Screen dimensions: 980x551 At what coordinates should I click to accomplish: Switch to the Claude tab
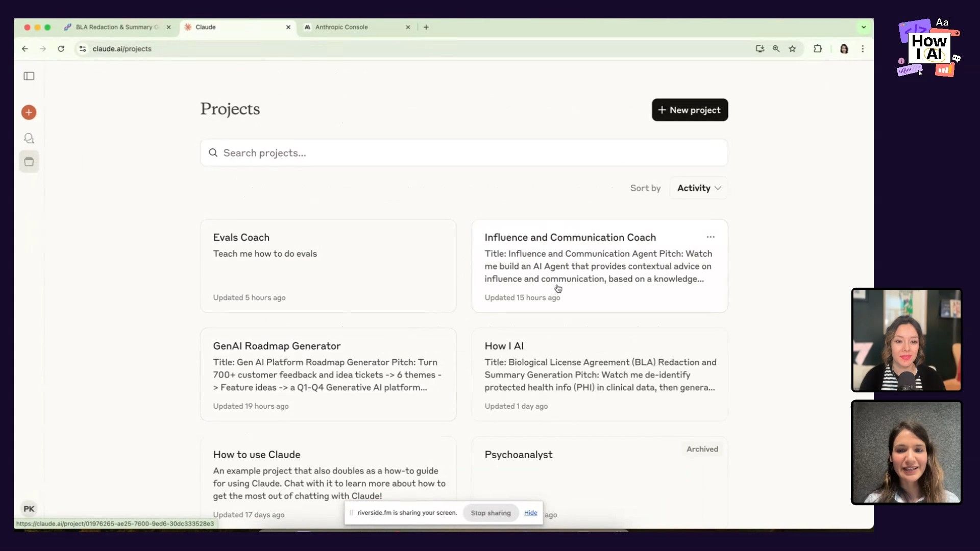pos(237,27)
